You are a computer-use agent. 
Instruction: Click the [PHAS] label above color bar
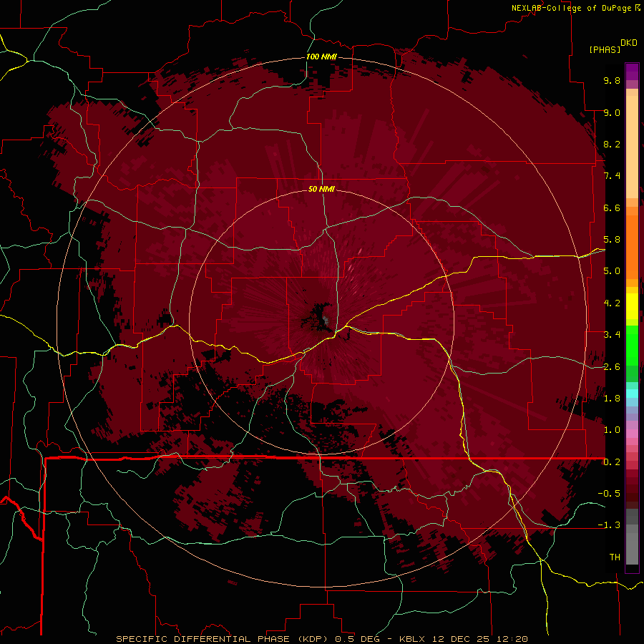[x=605, y=49]
